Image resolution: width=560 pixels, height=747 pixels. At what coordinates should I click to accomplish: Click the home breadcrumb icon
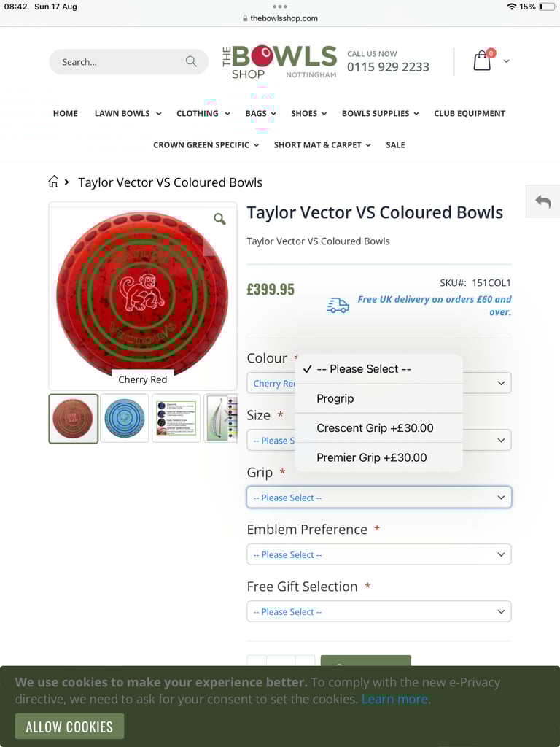[53, 182]
